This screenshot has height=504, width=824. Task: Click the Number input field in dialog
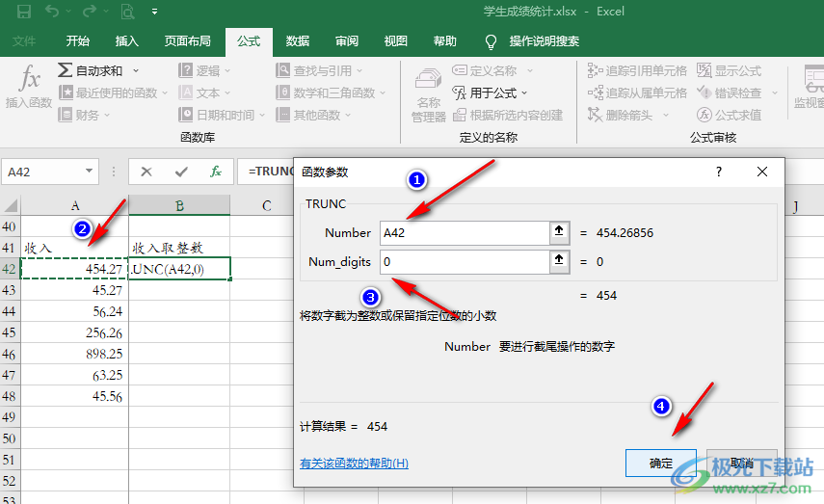click(x=465, y=232)
